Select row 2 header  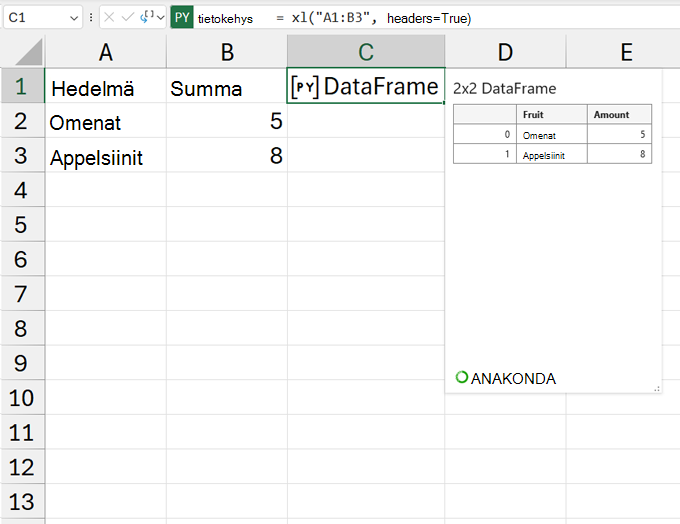click(22, 121)
